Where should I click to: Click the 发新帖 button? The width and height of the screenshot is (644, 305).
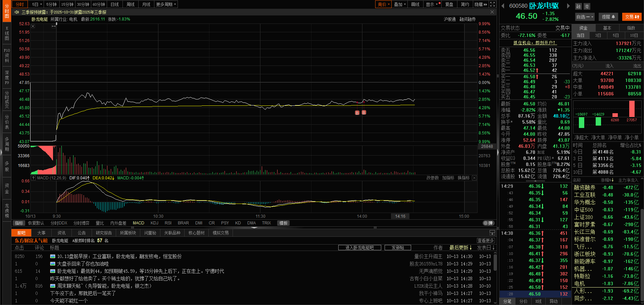[x=398, y=248]
